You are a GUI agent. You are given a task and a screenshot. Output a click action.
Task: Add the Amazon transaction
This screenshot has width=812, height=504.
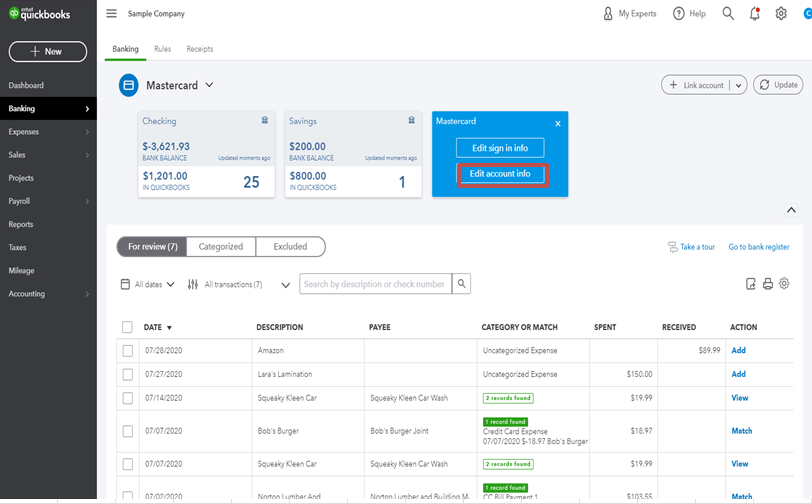[738, 350]
